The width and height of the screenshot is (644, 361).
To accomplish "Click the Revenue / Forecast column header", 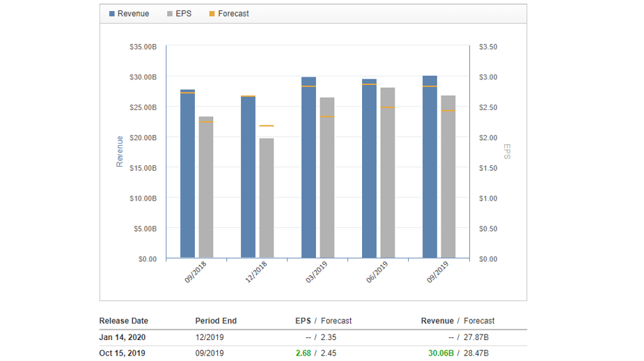I will pos(457,321).
